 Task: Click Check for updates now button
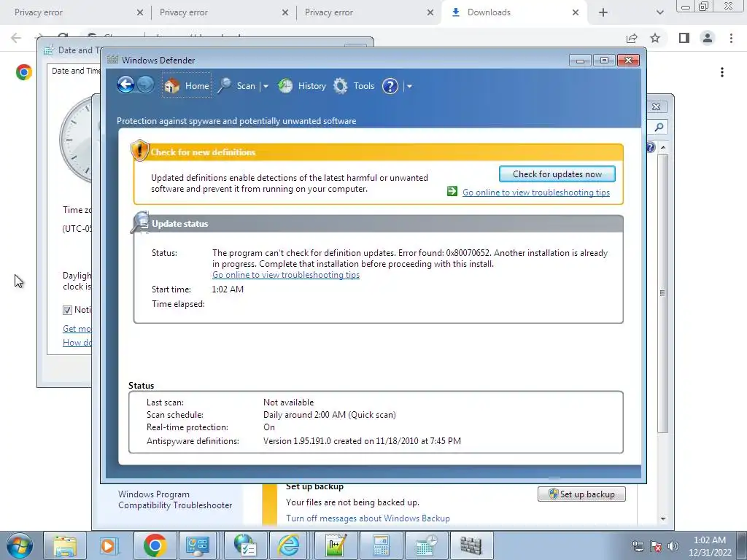point(557,174)
